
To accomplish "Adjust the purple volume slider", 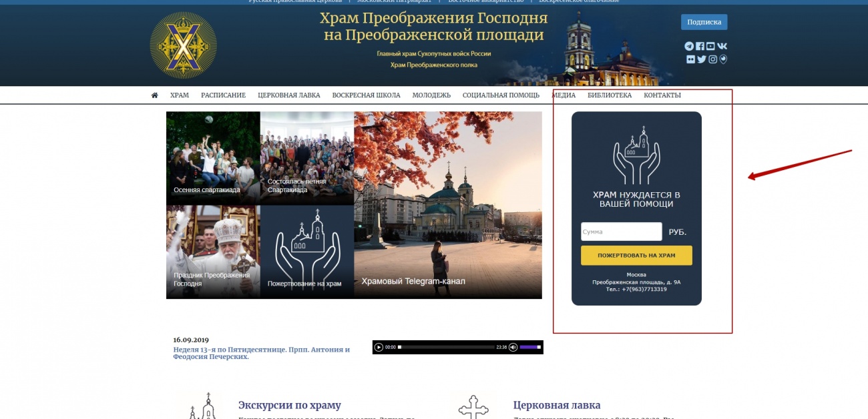I will pyautogui.click(x=530, y=347).
